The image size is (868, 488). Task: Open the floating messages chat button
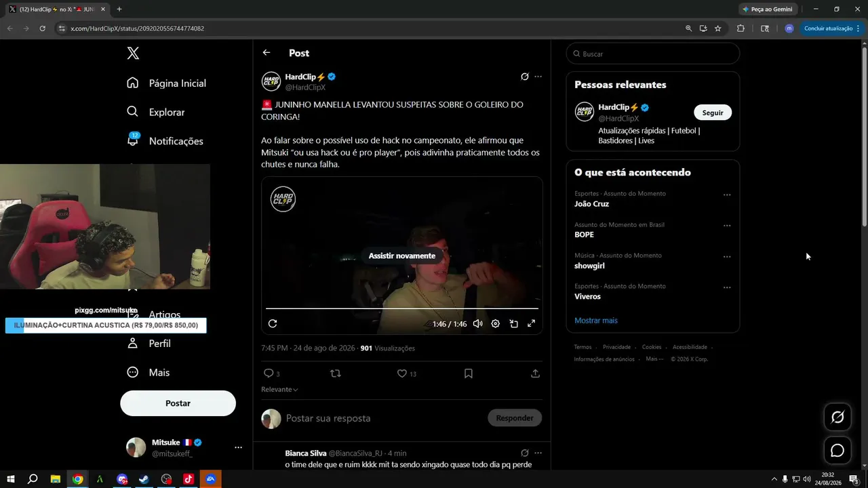tap(837, 451)
